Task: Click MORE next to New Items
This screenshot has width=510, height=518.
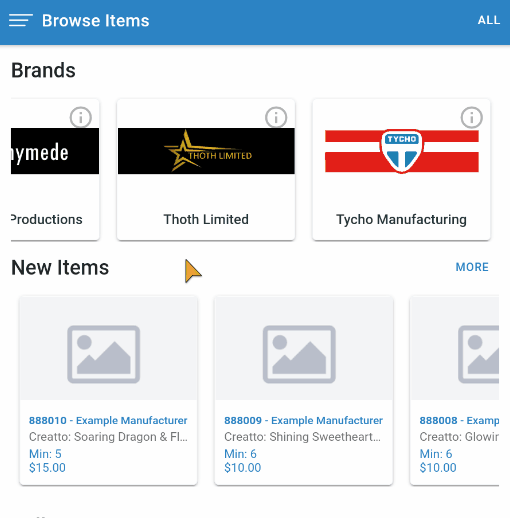Action: point(472,267)
